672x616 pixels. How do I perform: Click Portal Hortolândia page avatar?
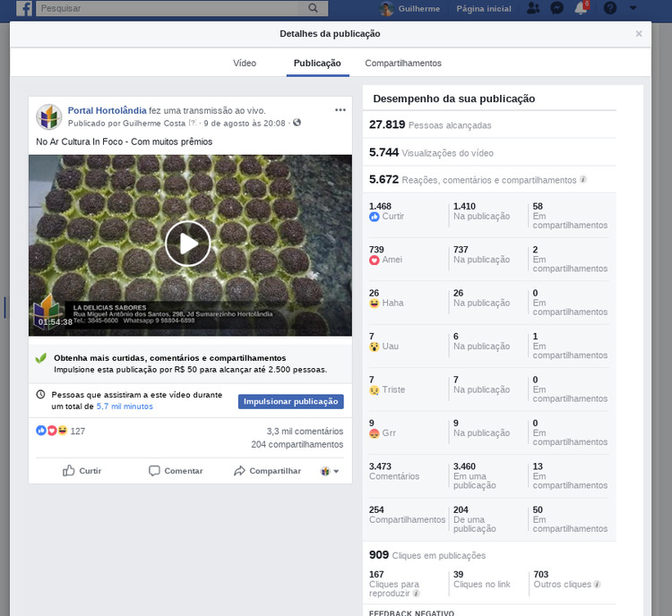click(48, 116)
